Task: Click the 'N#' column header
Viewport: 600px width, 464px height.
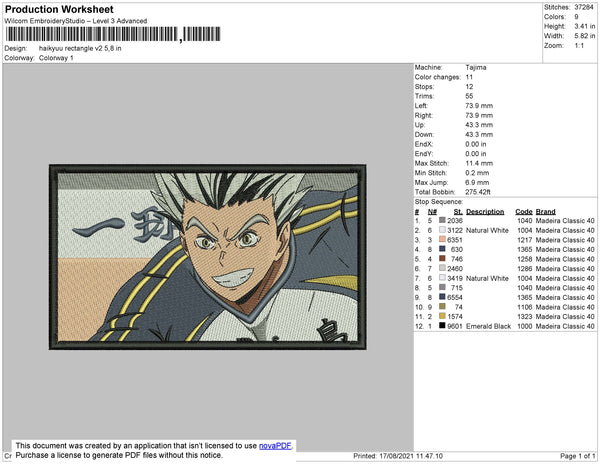Action: pos(432,212)
